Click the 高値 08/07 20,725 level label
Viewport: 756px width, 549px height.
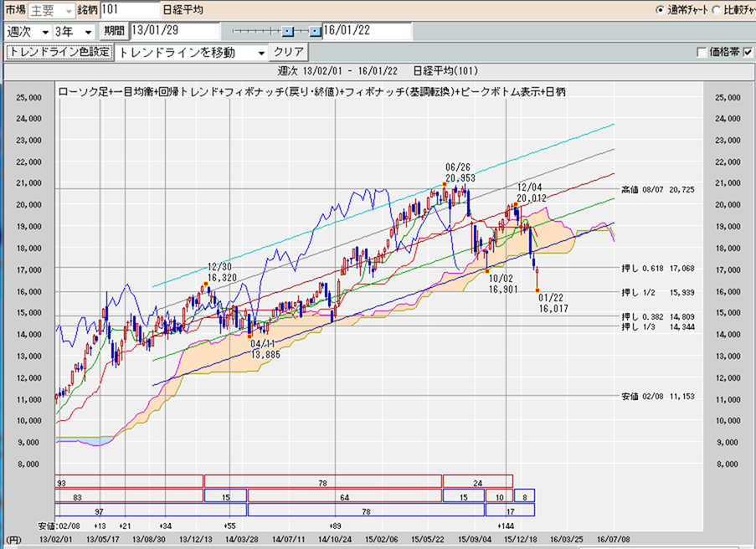coord(658,190)
